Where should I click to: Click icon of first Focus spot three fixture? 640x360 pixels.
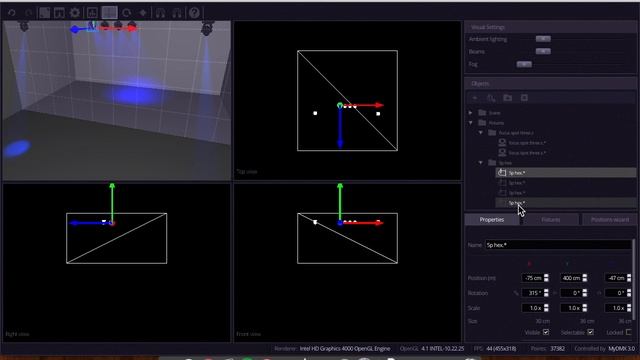tap(502, 142)
